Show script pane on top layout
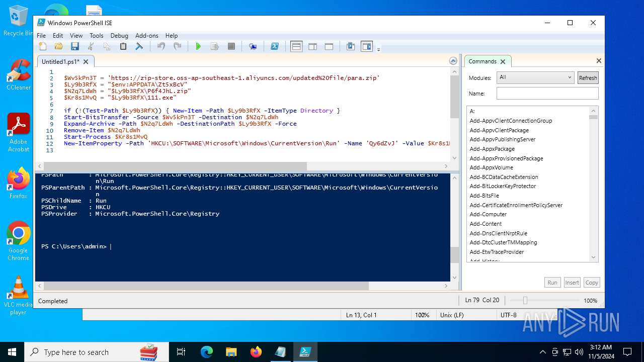The width and height of the screenshot is (644, 362). coord(296,46)
